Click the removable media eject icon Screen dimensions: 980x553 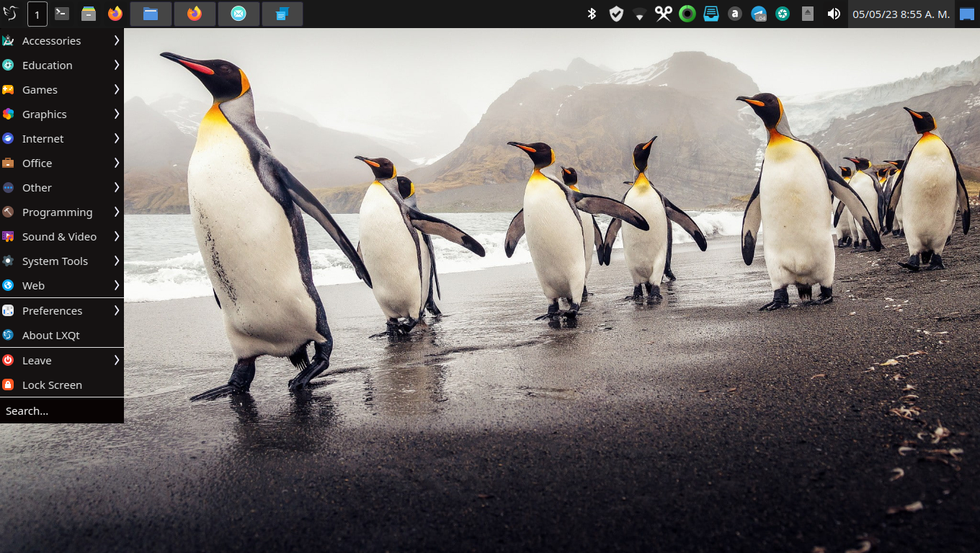point(808,14)
